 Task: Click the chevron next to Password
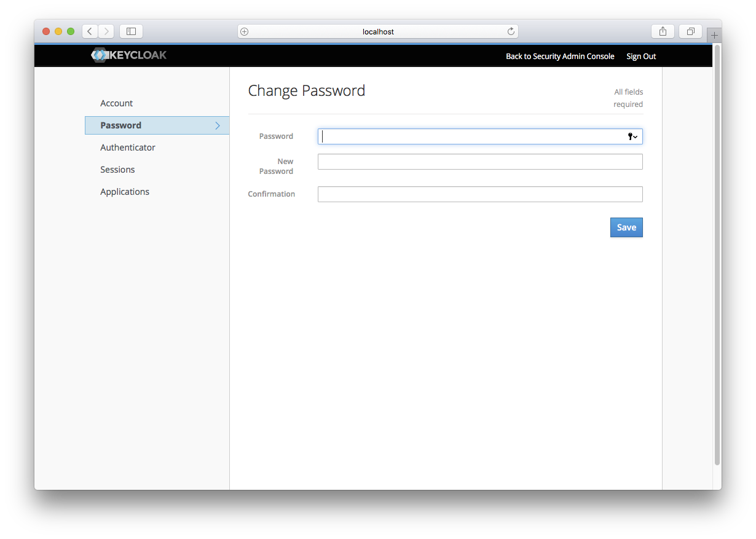(218, 125)
